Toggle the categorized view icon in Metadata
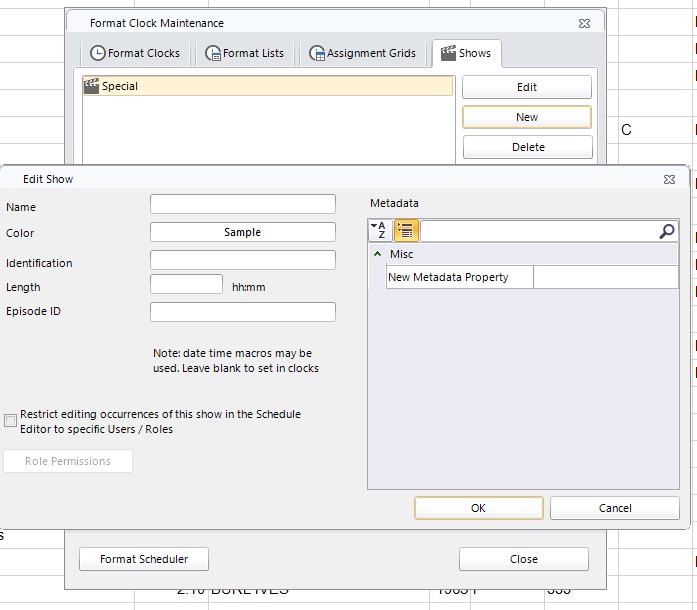The image size is (697, 610). coord(406,231)
